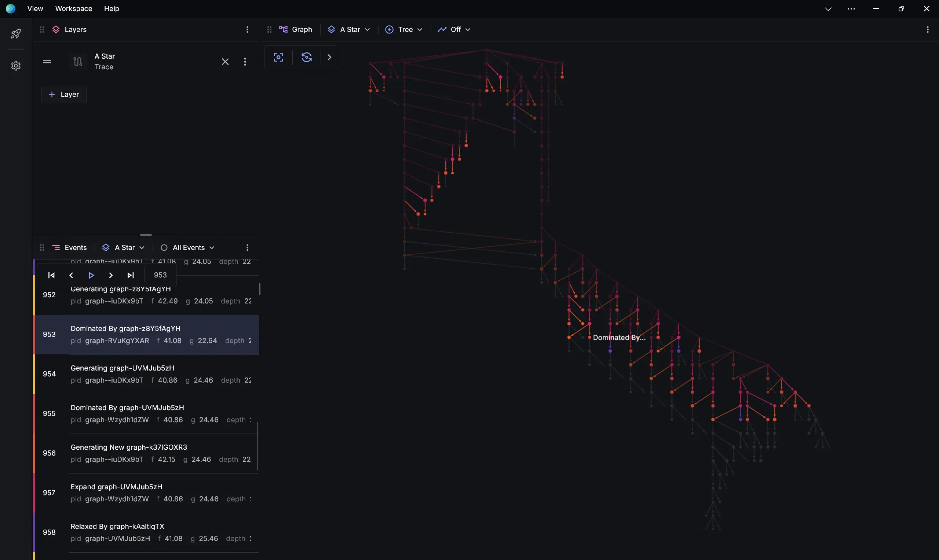Click the panel resize handle above Events
The width and height of the screenshot is (939, 560).
tap(146, 235)
